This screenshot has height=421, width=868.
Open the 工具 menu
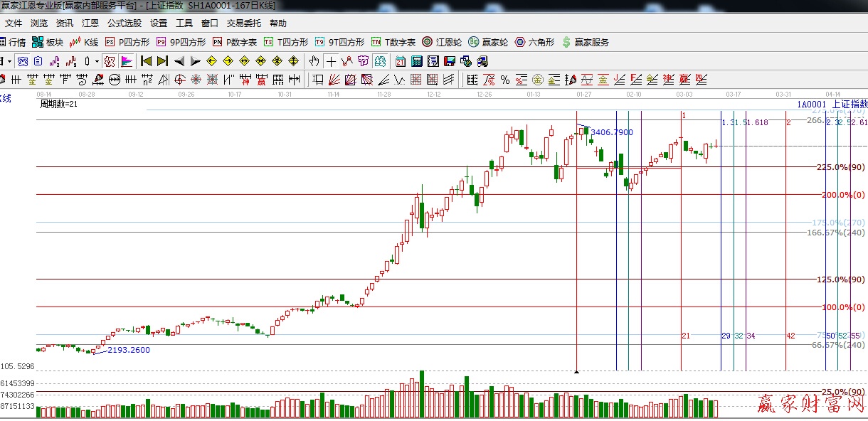point(184,23)
